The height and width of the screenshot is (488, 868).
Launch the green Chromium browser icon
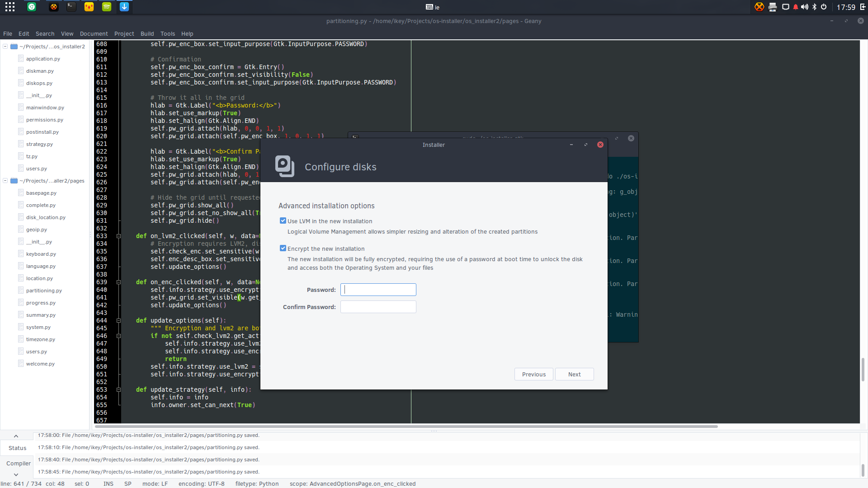click(32, 7)
